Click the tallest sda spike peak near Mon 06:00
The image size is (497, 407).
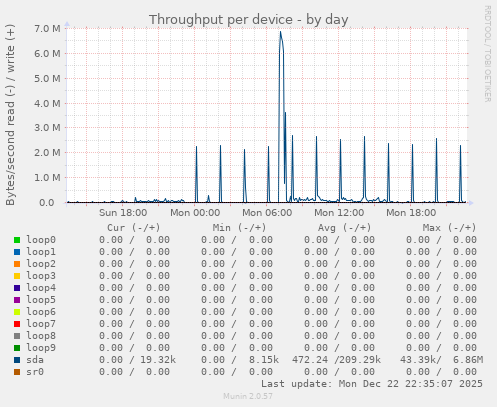click(x=281, y=32)
